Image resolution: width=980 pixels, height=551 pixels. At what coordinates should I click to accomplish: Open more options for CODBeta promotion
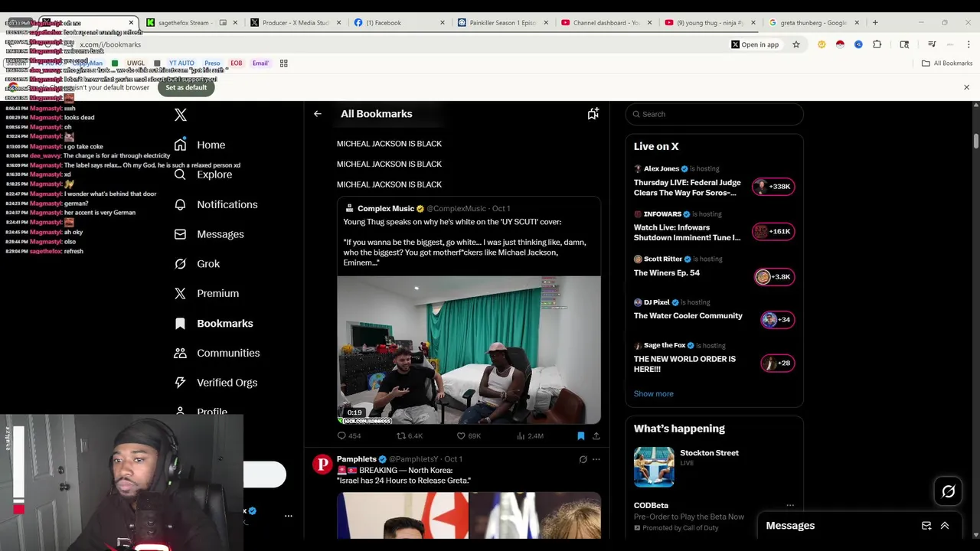[x=790, y=506]
